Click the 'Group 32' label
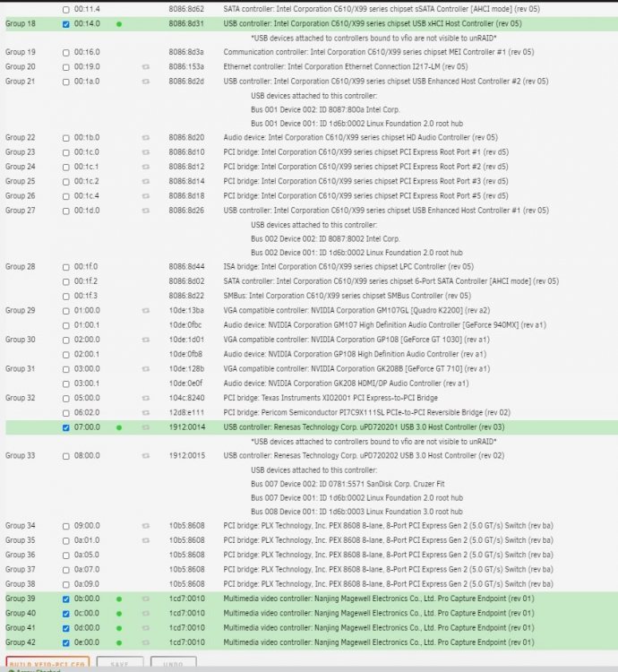Screen dimensions: 618x672 click(x=20, y=398)
